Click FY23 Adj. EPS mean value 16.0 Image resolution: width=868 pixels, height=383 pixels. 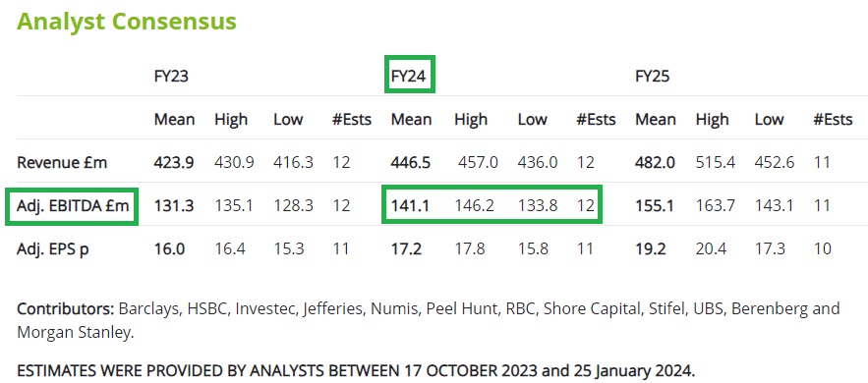[169, 249]
